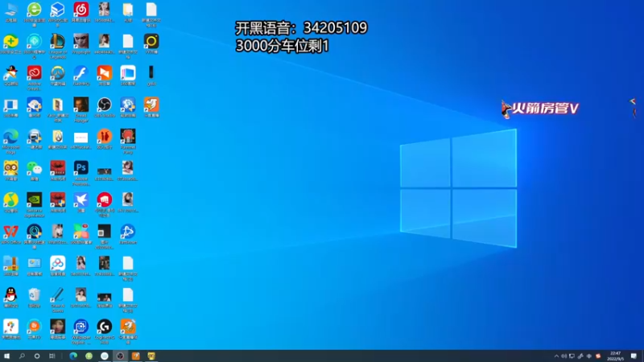Launch OBS Studio from the desktop

[105, 105]
